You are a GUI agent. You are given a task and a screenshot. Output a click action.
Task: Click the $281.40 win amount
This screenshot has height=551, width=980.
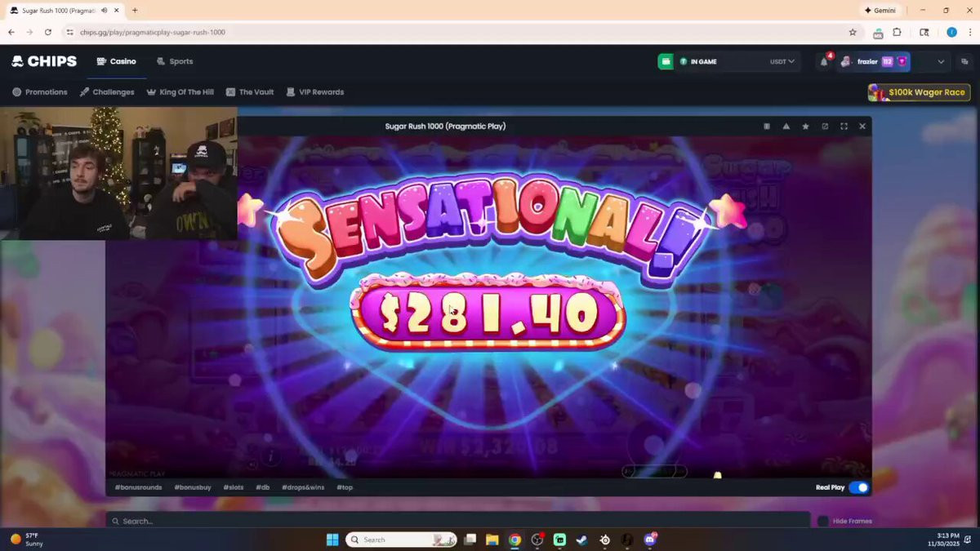click(488, 314)
